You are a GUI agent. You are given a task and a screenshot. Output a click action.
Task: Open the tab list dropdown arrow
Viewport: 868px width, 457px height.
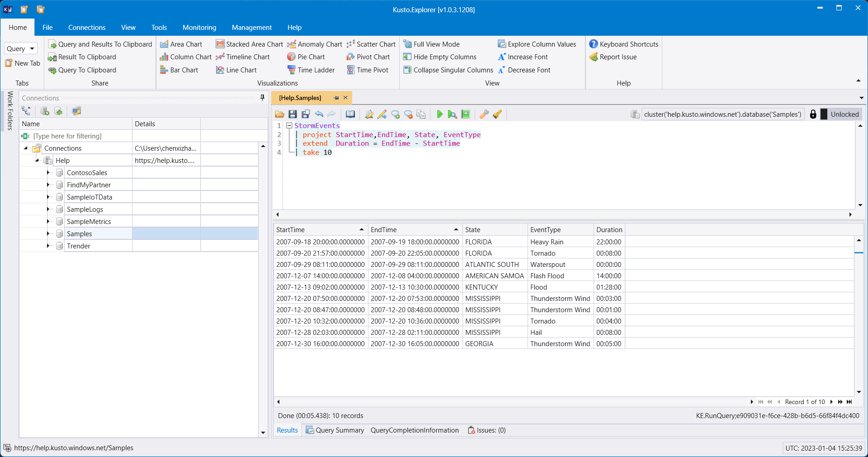pyautogui.click(x=861, y=98)
